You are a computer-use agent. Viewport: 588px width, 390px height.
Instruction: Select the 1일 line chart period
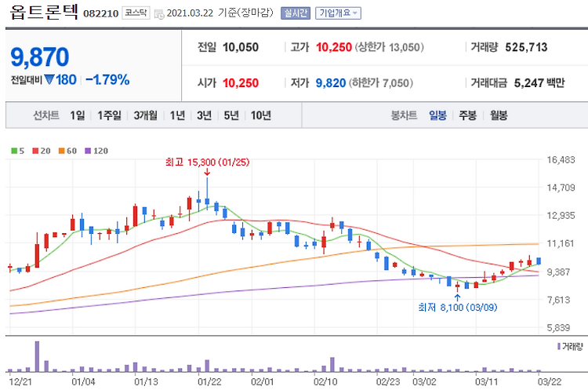tap(78, 115)
